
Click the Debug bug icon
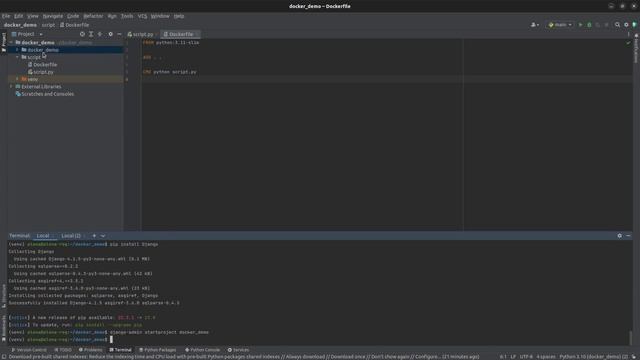[589, 25]
